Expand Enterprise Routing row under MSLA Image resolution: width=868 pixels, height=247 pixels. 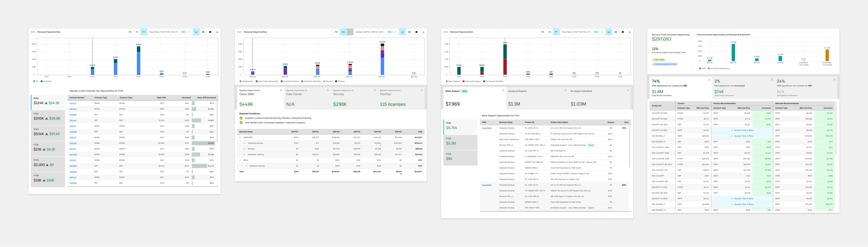click(246, 166)
